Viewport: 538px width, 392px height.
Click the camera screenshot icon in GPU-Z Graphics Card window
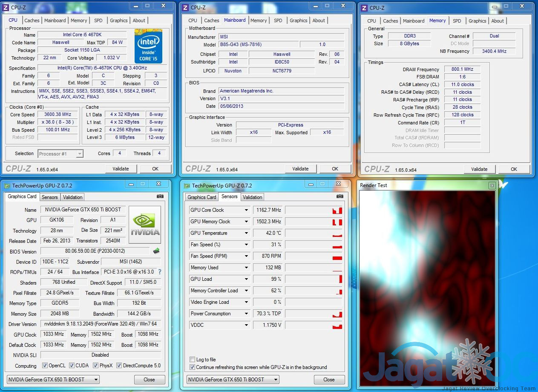(x=160, y=196)
